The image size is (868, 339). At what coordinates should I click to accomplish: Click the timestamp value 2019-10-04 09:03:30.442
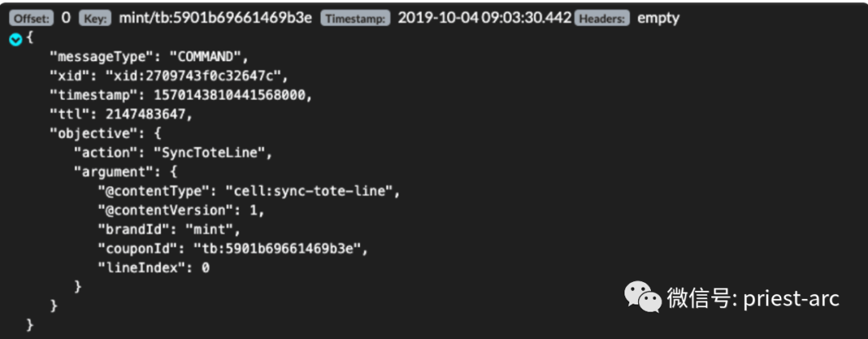click(485, 18)
